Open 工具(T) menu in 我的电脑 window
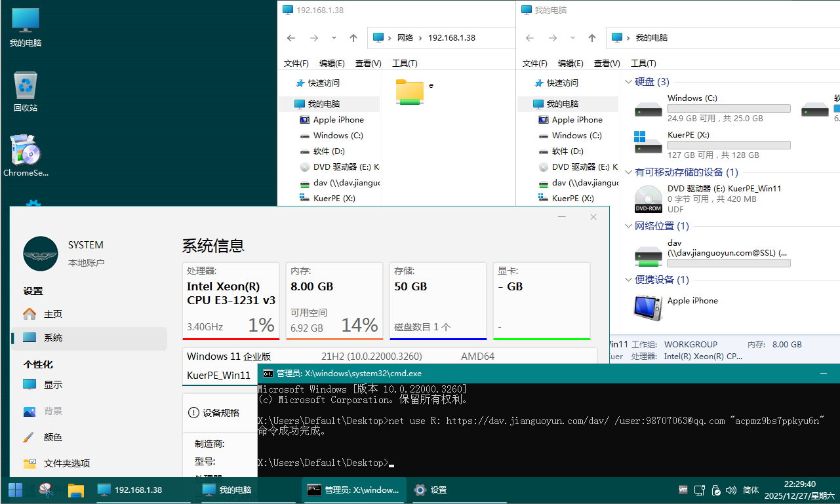The image size is (840, 504). 643,64
